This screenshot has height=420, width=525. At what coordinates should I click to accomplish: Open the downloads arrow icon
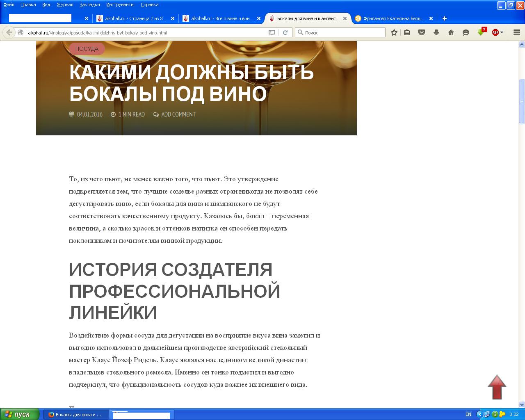click(436, 32)
